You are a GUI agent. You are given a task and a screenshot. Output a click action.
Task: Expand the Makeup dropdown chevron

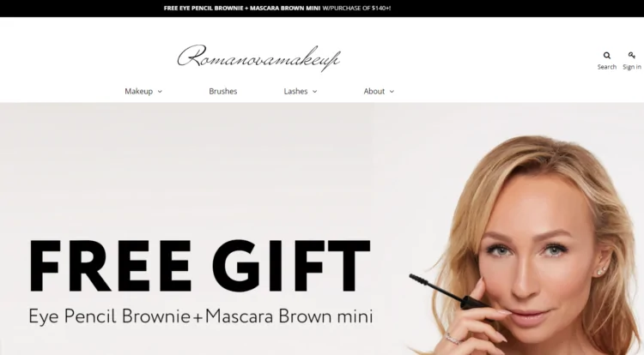pos(160,92)
